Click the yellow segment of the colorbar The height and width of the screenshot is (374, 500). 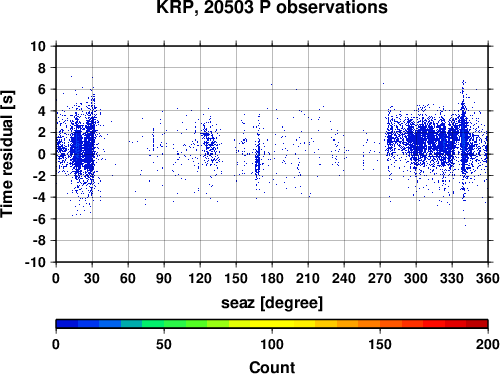click(x=272, y=324)
